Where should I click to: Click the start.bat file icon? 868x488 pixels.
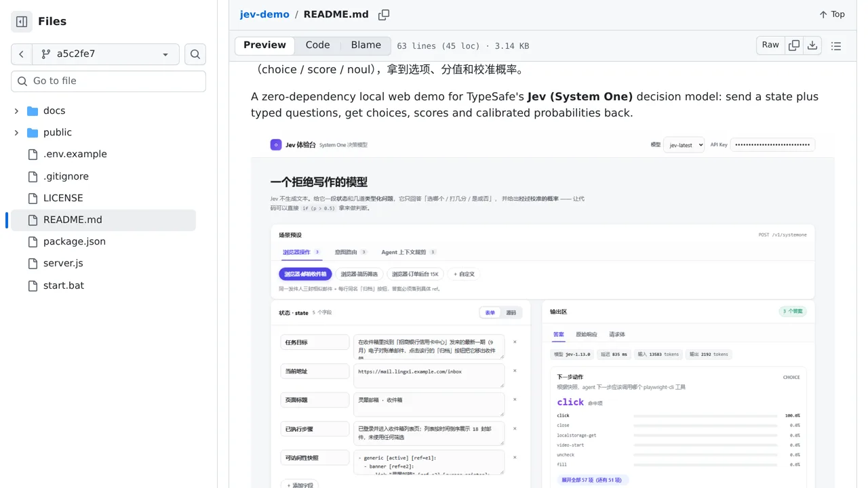pyautogui.click(x=33, y=285)
